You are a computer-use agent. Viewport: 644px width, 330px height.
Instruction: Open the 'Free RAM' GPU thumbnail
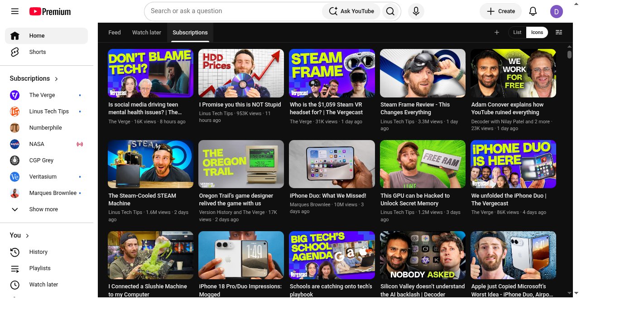[423, 164]
